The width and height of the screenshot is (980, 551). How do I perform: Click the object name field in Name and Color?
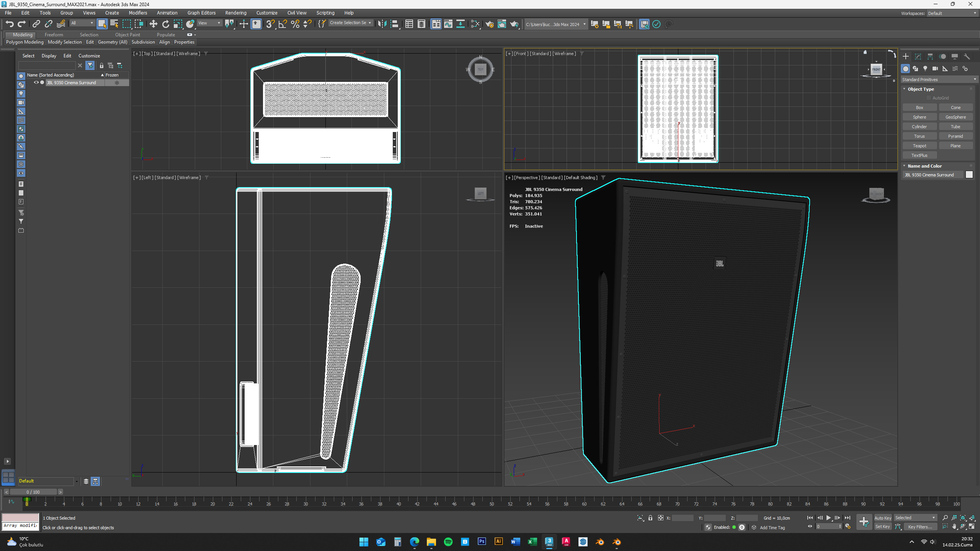pos(933,174)
